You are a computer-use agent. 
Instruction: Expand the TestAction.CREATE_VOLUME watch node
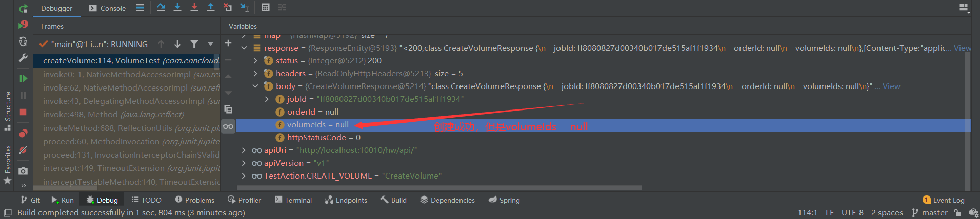[x=244, y=176]
